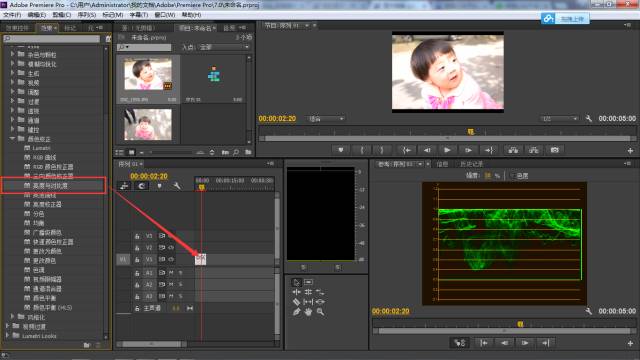The width and height of the screenshot is (640, 360).
Task: Open Program monitor settings wrench
Action: (x=589, y=118)
